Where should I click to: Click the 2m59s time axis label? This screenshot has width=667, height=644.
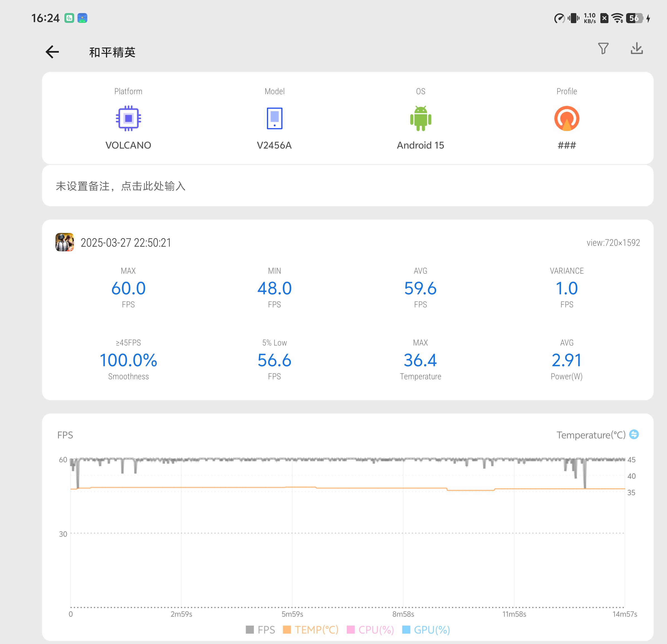coord(181,614)
